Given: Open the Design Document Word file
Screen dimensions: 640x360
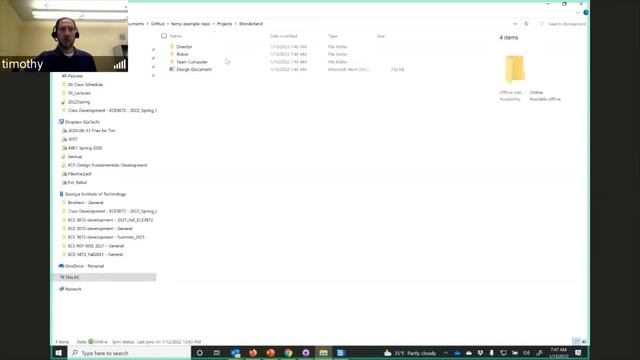Looking at the screenshot, I should point(193,69).
